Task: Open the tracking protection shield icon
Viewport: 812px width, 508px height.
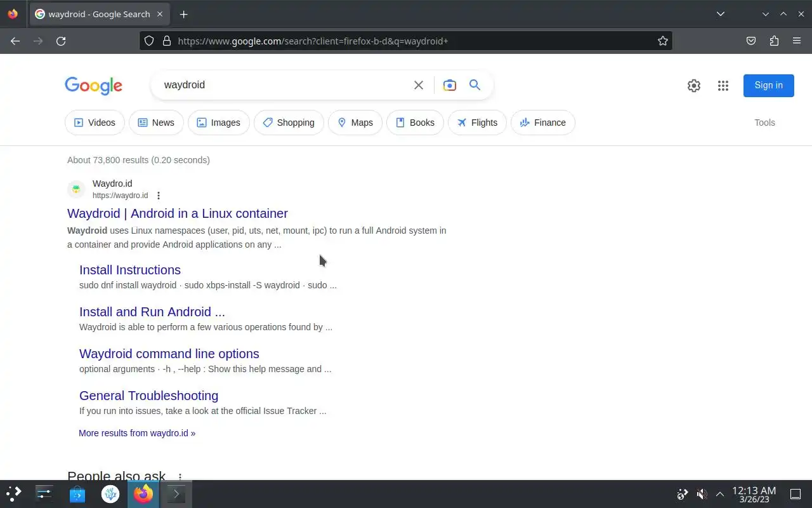Action: point(149,41)
